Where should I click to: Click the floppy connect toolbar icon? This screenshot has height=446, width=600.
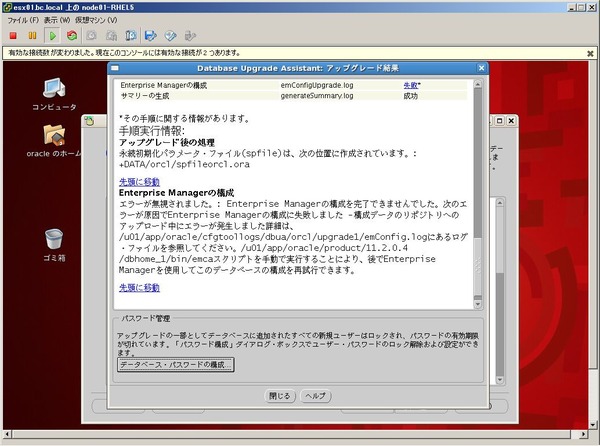(x=150, y=36)
